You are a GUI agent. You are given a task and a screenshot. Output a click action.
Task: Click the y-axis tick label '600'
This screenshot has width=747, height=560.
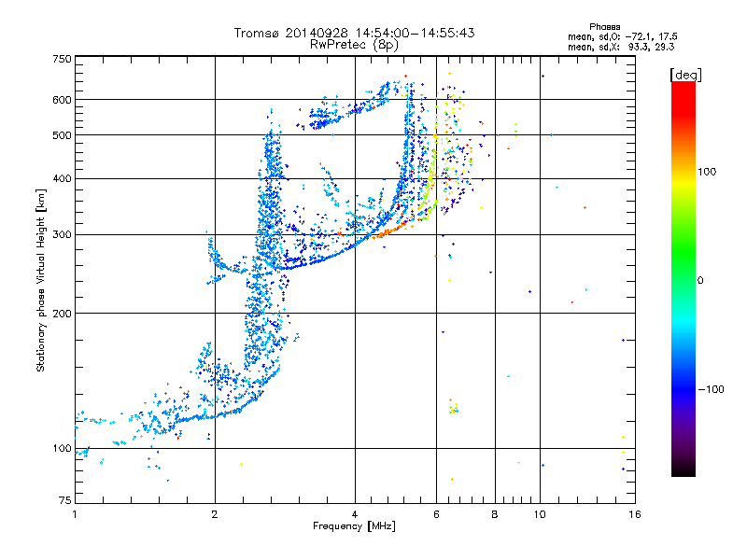[63, 100]
